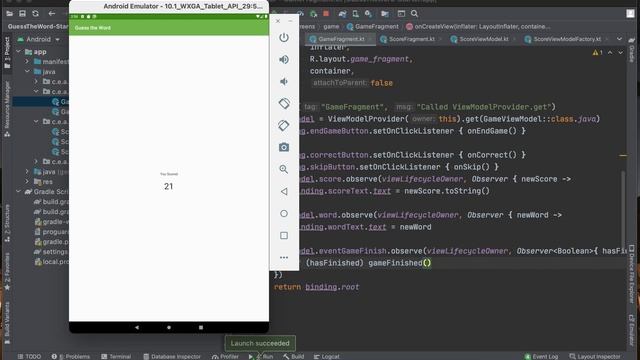The width and height of the screenshot is (640, 360).
Task: Click the warning indicator in the editor corner
Action: coord(597,53)
